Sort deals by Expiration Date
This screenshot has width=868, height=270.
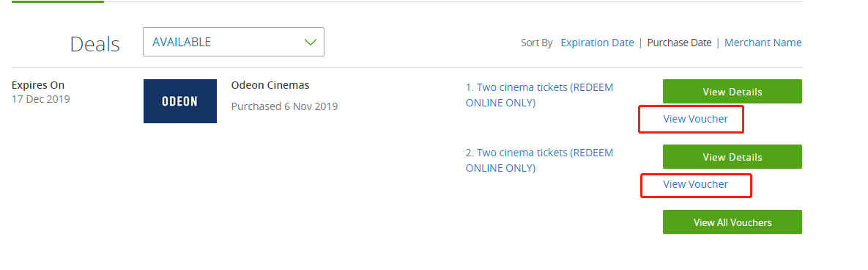pyautogui.click(x=597, y=43)
